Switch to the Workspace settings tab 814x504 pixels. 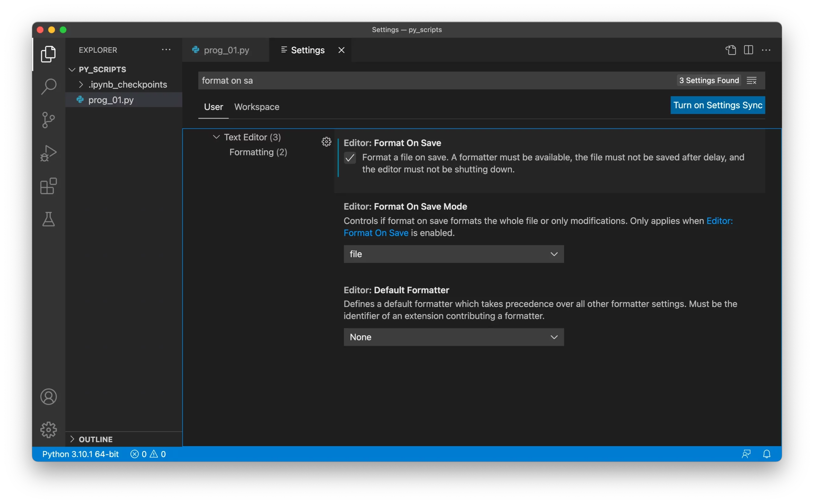(x=256, y=107)
